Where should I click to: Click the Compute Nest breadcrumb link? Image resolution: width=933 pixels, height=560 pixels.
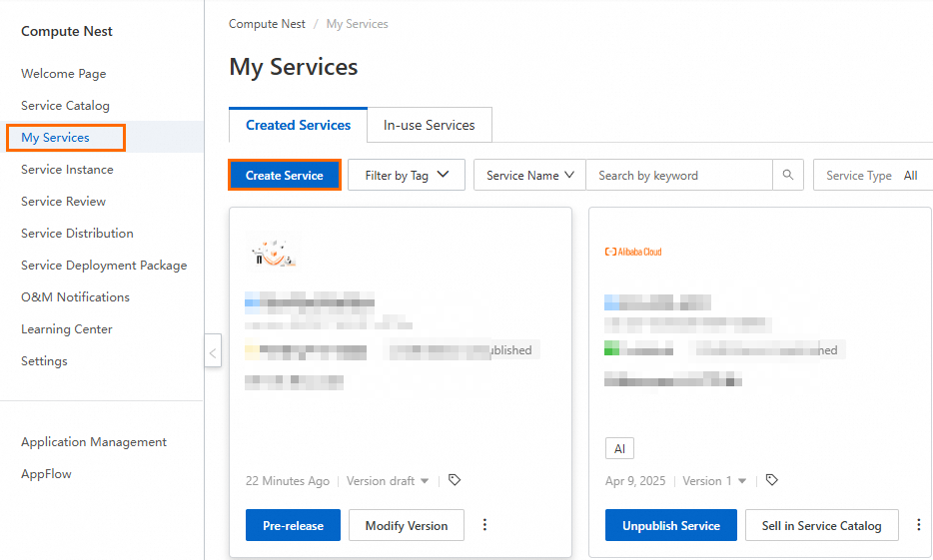click(267, 24)
